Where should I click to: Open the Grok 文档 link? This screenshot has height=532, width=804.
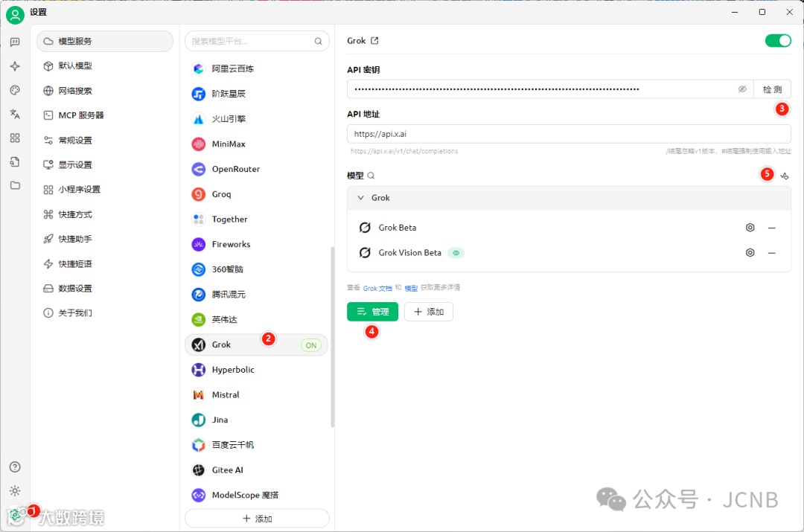pos(377,288)
